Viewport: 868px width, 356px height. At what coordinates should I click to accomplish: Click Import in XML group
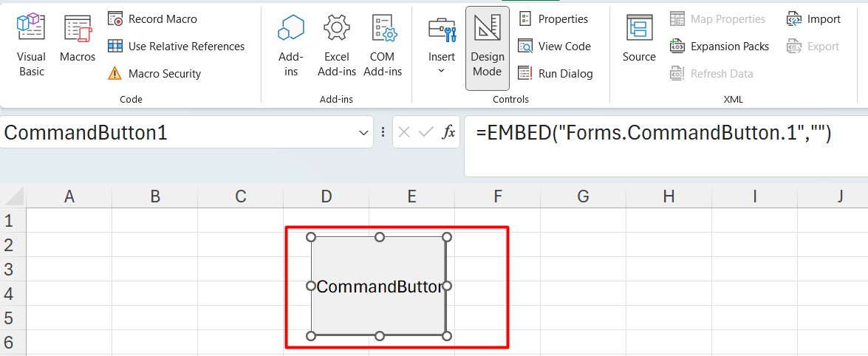(813, 19)
